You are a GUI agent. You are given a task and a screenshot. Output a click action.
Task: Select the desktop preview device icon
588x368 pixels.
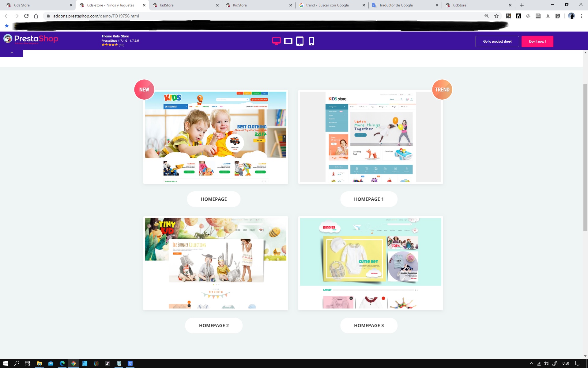coord(276,41)
